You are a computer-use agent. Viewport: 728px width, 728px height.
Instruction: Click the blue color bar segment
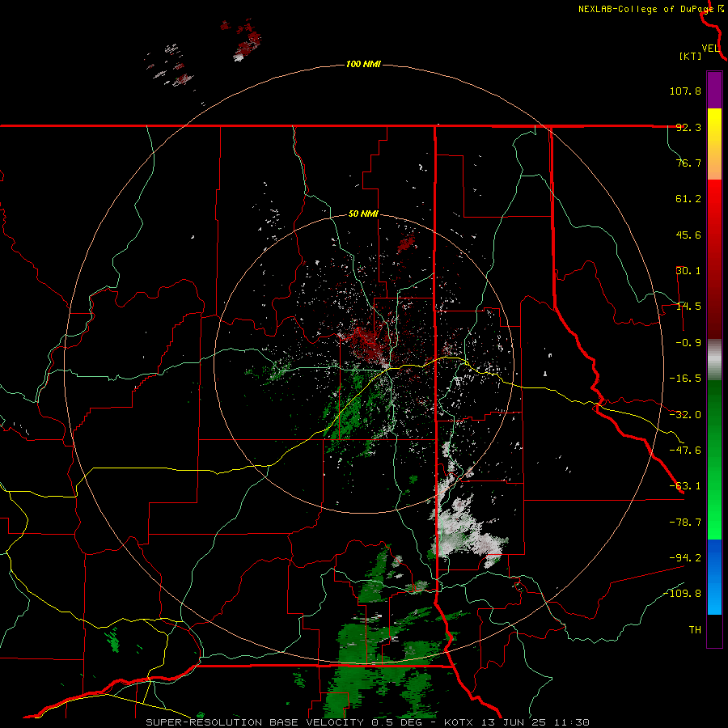[x=714, y=577]
